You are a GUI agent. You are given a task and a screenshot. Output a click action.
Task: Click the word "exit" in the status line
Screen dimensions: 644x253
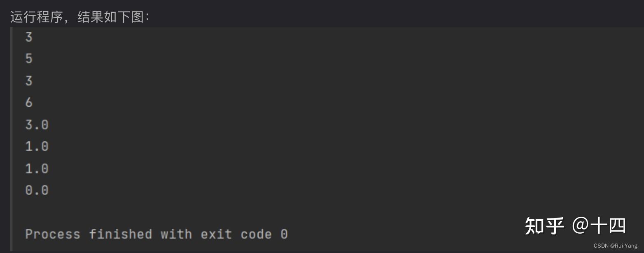coord(216,234)
